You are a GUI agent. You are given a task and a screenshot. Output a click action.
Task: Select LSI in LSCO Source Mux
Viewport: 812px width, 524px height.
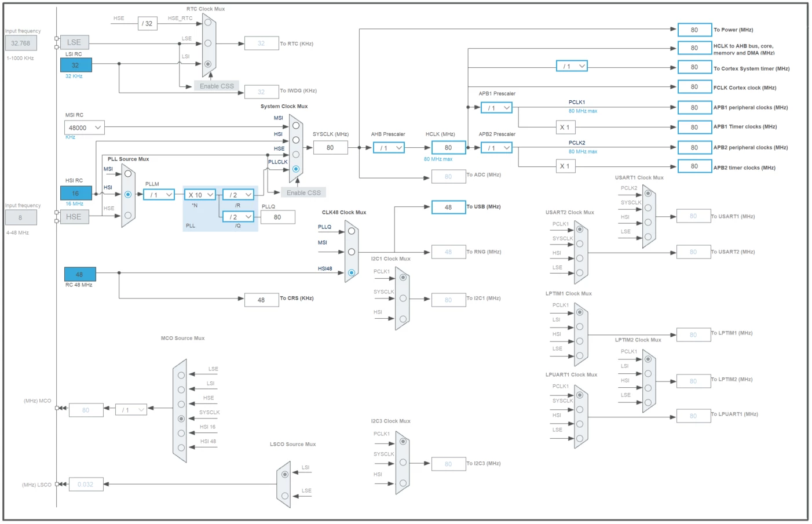(x=285, y=474)
